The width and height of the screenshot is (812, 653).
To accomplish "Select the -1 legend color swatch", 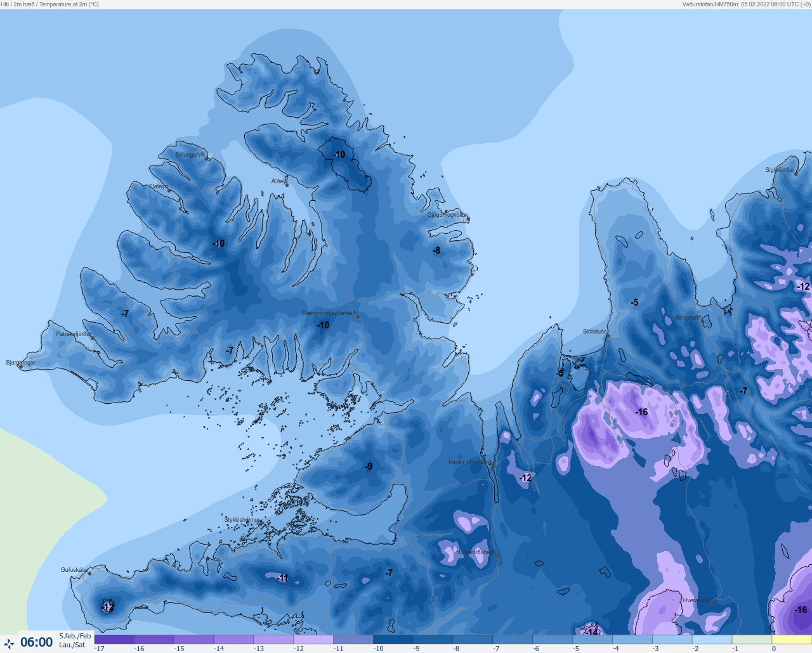I will click(752, 640).
